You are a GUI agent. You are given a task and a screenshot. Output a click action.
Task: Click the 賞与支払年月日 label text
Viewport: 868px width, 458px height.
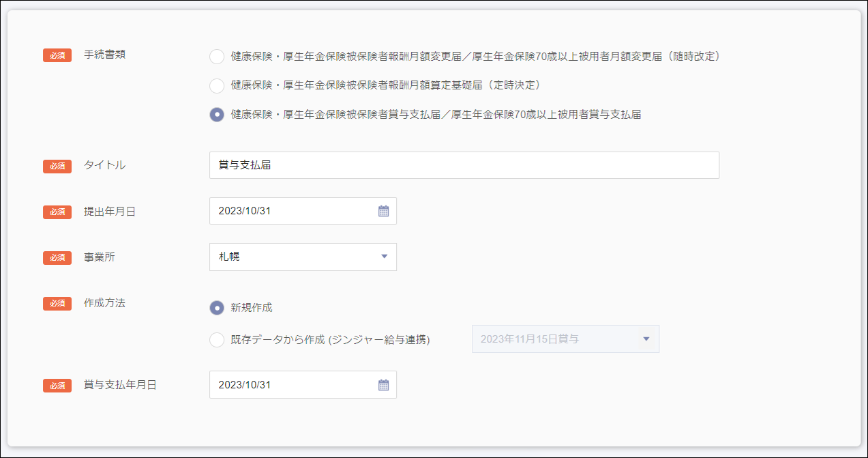120,385
